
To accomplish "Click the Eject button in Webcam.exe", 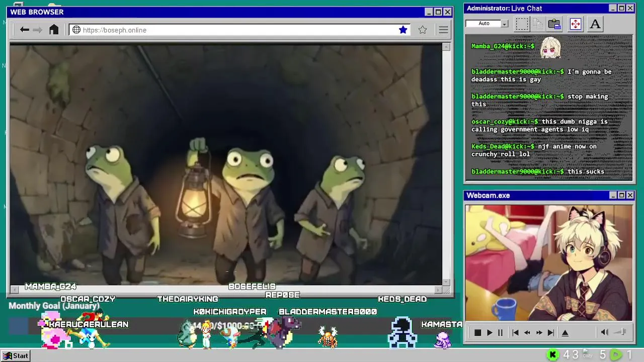I will (x=565, y=333).
